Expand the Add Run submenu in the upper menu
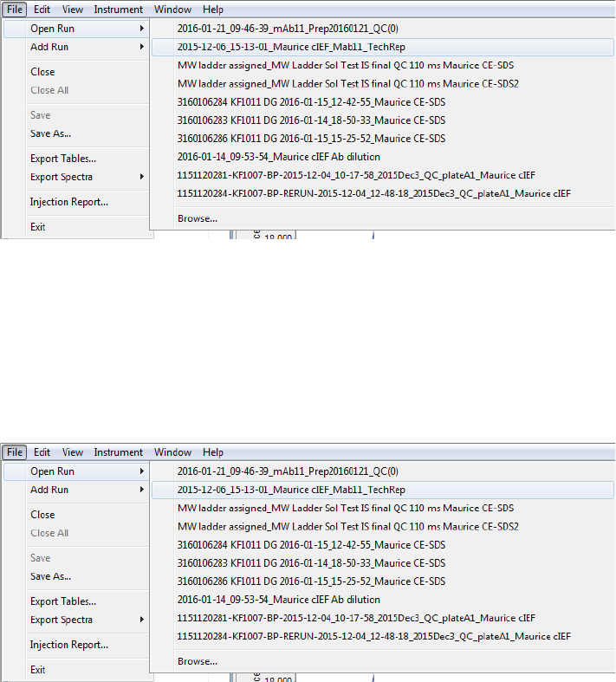Screen dimensions: 616x682 [x=76, y=47]
